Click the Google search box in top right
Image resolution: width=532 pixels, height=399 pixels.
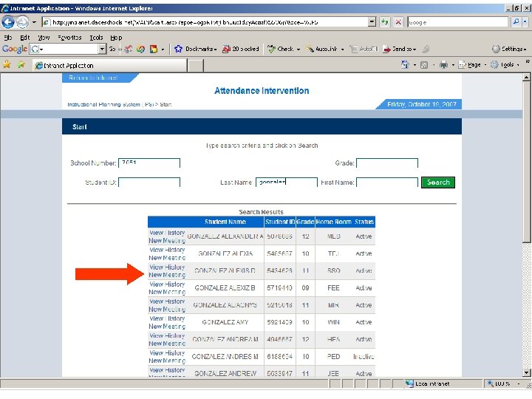pyautogui.click(x=458, y=22)
